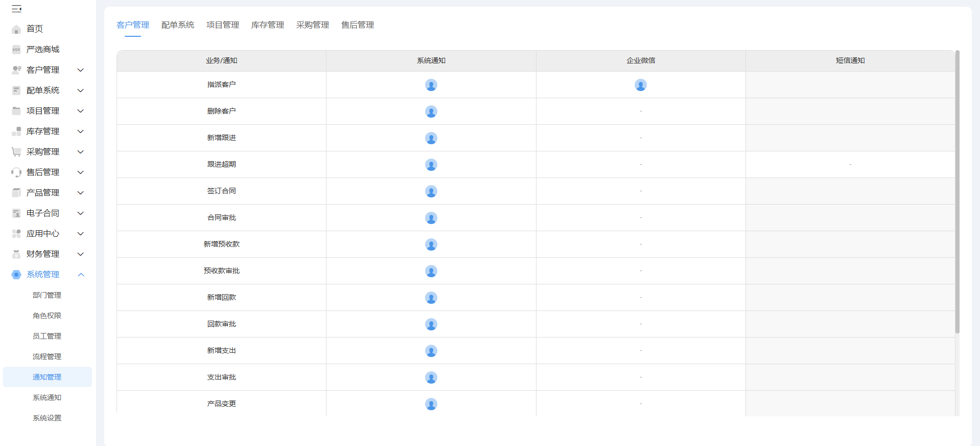
Task: Click 新增支出 system notification user icon
Action: tap(431, 351)
